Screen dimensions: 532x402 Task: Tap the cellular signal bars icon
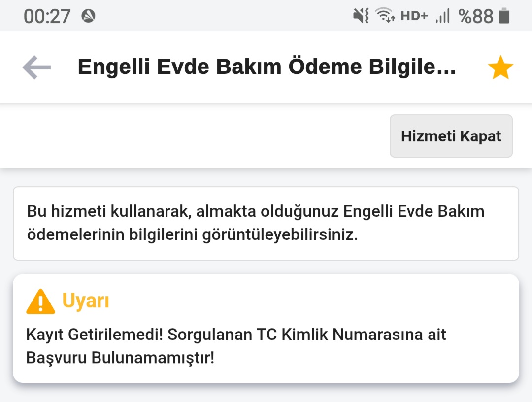pos(442,16)
